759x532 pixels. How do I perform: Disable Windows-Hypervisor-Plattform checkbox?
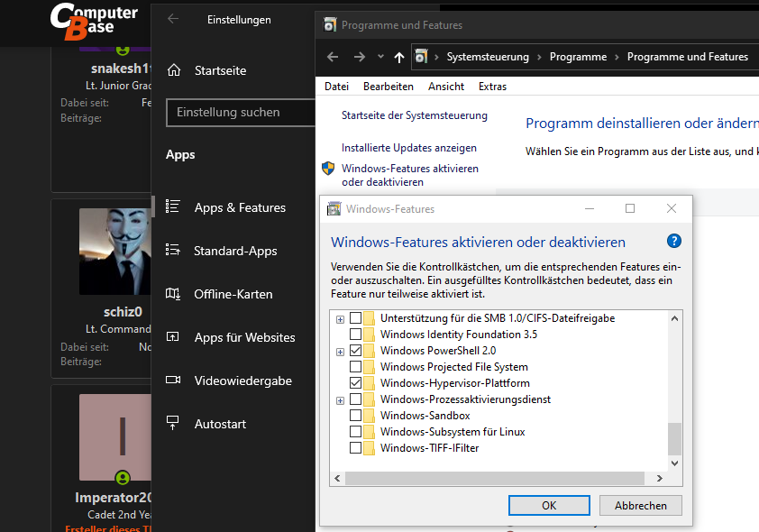(x=355, y=383)
